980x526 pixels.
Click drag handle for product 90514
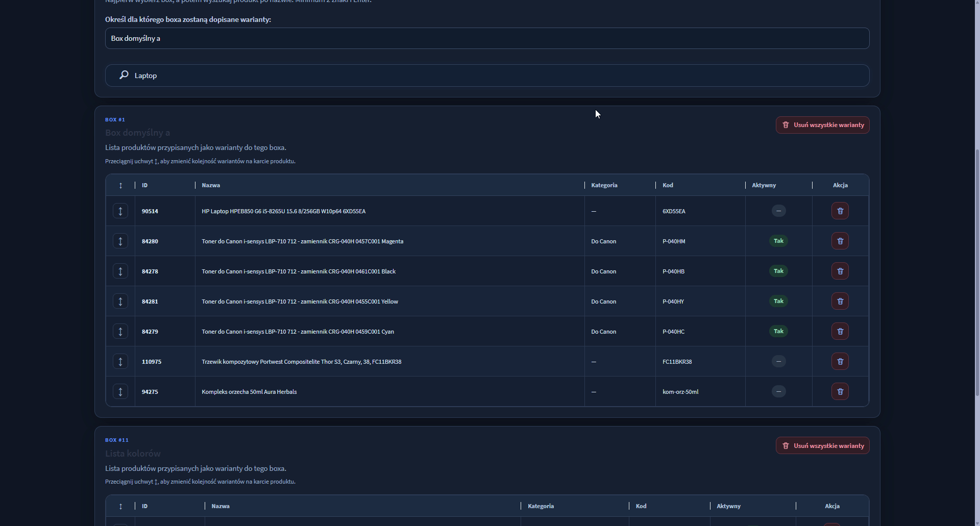click(120, 211)
